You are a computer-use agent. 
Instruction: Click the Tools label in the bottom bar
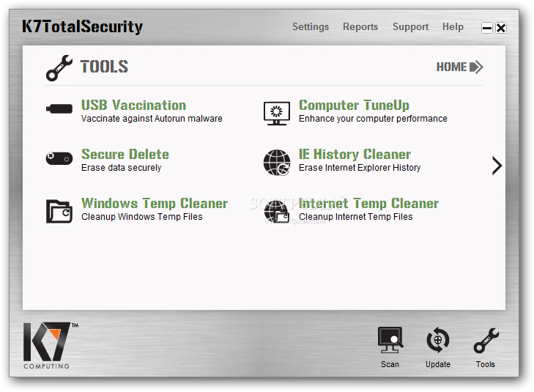pos(486,364)
